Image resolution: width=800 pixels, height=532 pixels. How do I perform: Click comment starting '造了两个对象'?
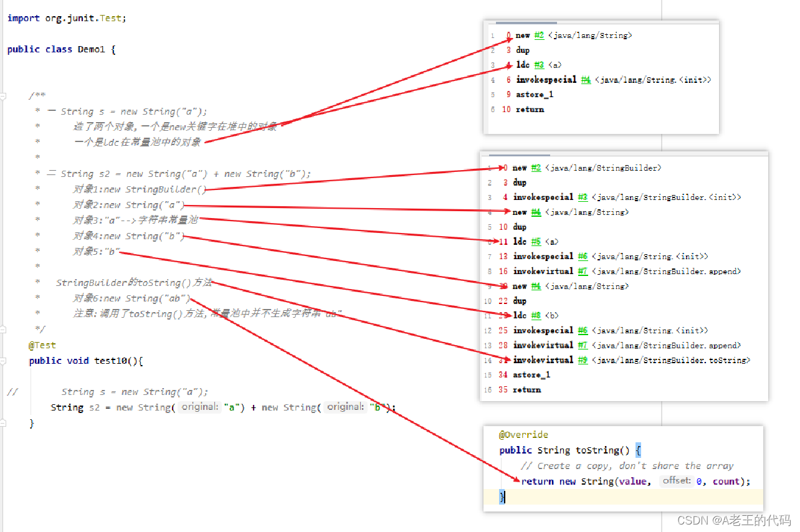pos(175,127)
